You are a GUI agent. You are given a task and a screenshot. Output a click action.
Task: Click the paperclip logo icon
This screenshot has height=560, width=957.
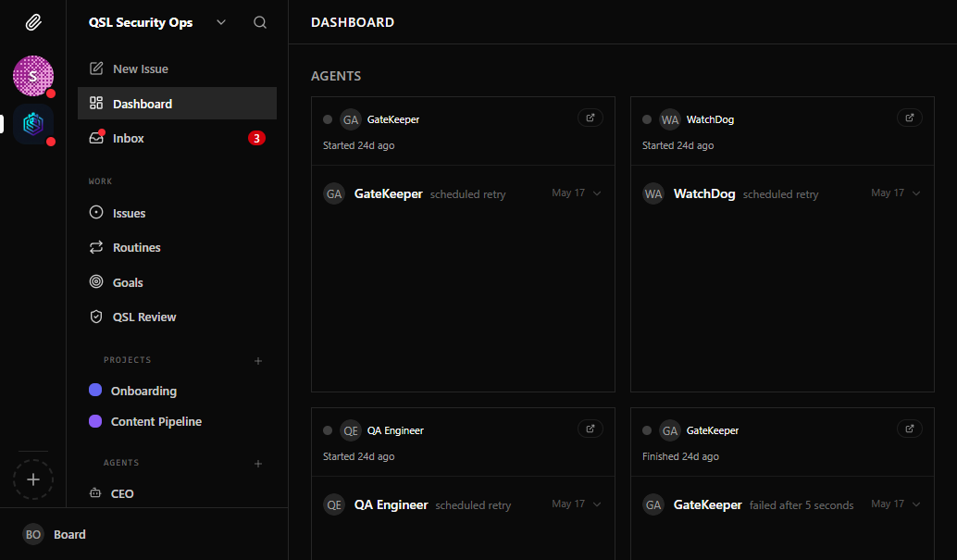(x=33, y=22)
